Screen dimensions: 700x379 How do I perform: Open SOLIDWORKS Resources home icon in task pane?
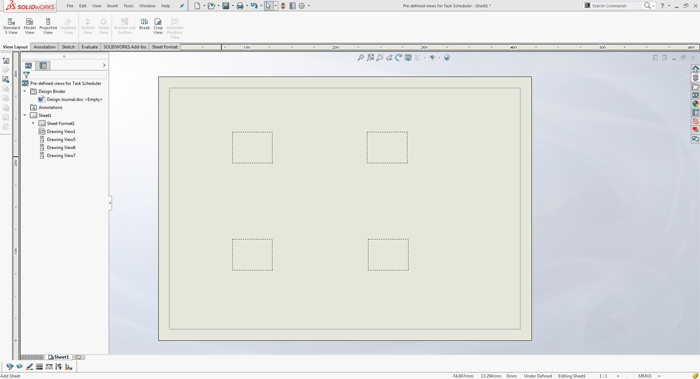pyautogui.click(x=695, y=69)
